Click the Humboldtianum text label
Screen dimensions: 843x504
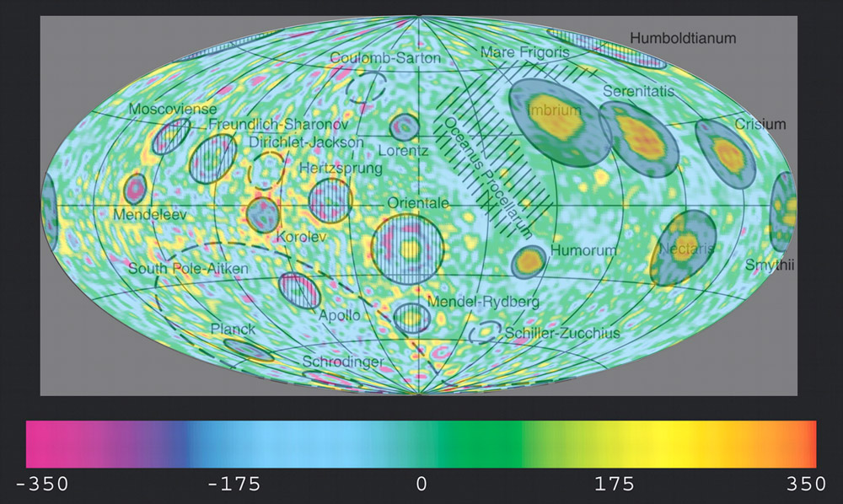(x=684, y=39)
